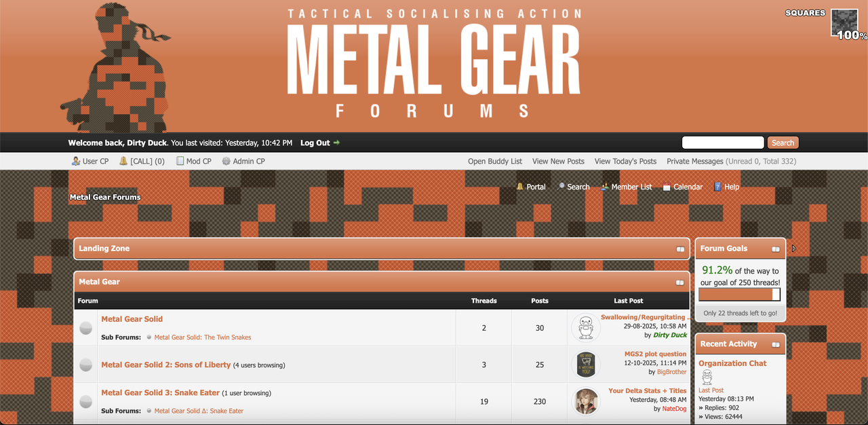Screen dimensions: 868x425
Task: Collapse the Recent Activity panel
Action: (776, 345)
